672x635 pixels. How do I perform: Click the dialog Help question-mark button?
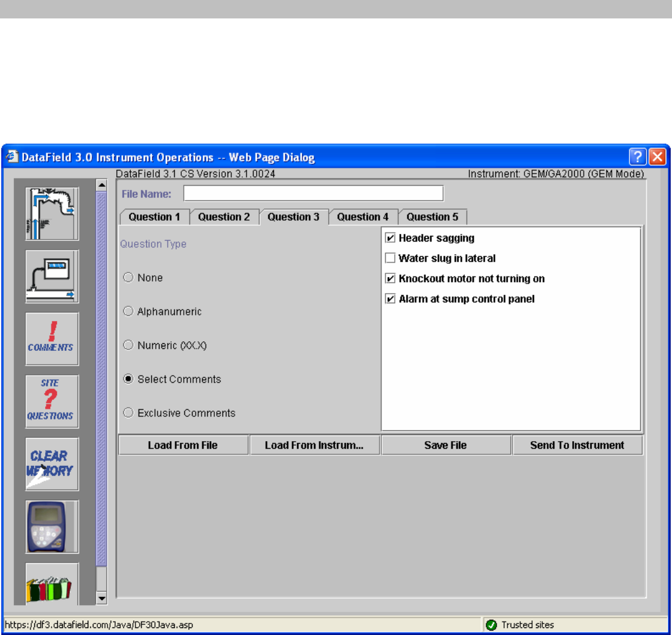[x=637, y=157]
